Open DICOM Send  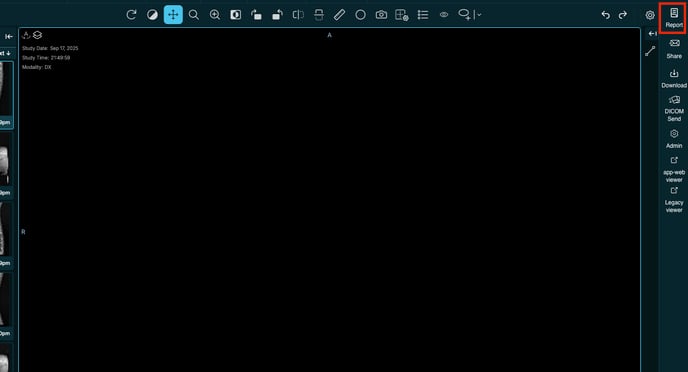tap(674, 108)
